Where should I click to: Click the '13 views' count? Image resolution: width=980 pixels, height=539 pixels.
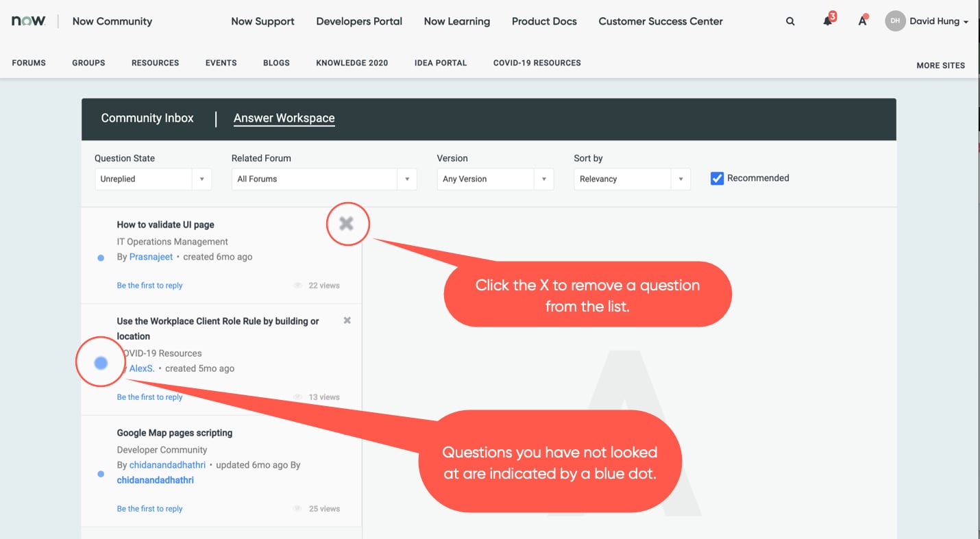pyautogui.click(x=323, y=397)
